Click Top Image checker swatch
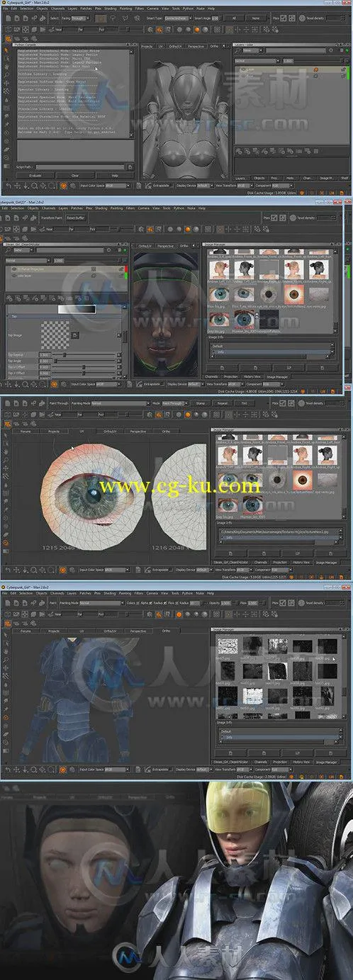Image resolution: width=353 pixels, height=980 pixels. [x=55, y=334]
